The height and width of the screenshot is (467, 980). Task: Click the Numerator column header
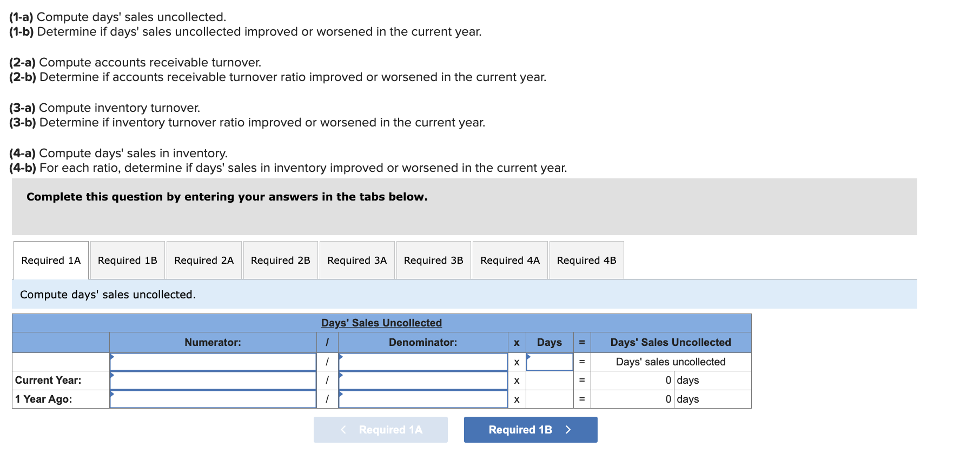213,342
